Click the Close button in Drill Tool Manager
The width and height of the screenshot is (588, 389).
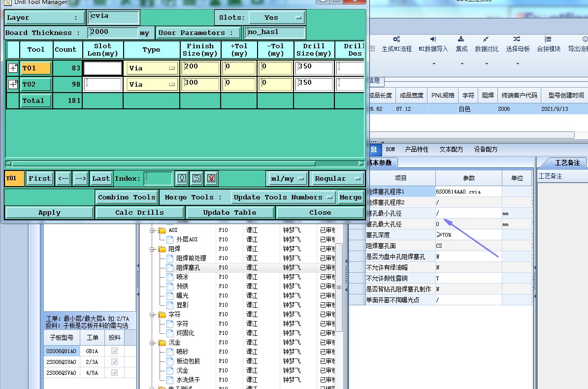coord(320,213)
